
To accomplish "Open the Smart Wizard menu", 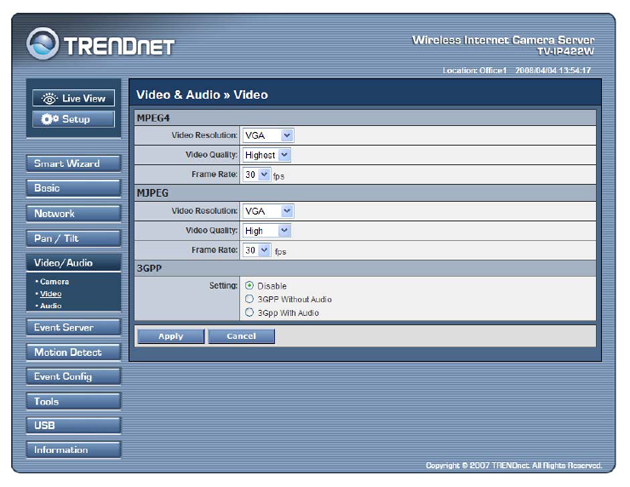I will point(74,164).
